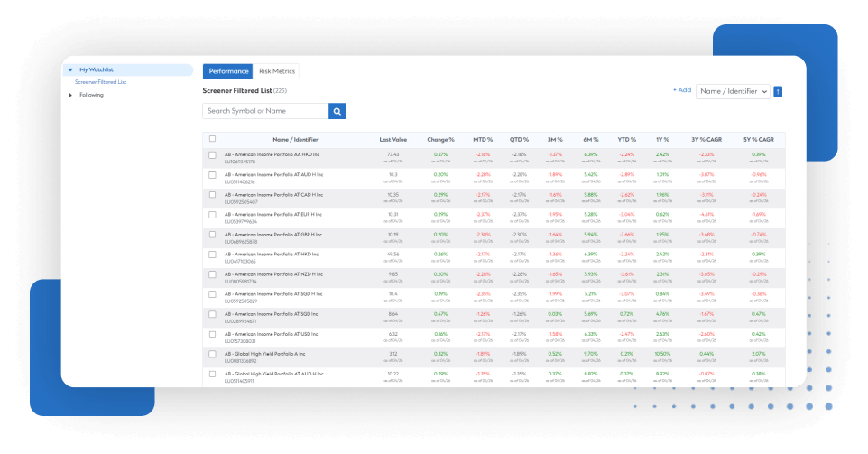
Task: Check the American Income Portfolio AT USD Inc row
Action: pos(213,335)
